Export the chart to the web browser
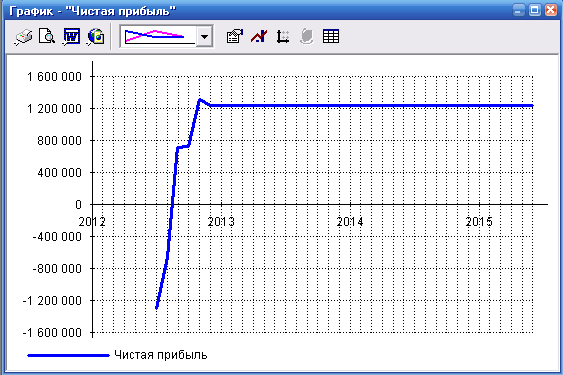Viewport: 563px width, 375px height. click(x=96, y=37)
